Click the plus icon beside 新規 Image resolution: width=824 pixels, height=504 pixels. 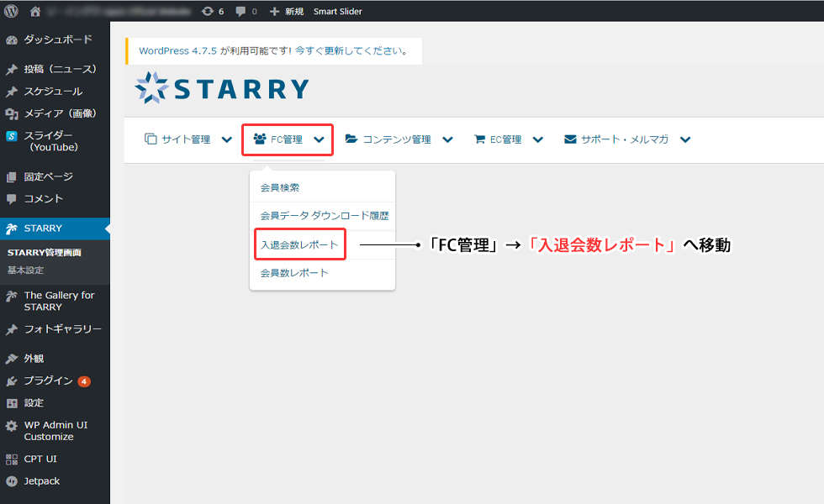274,11
